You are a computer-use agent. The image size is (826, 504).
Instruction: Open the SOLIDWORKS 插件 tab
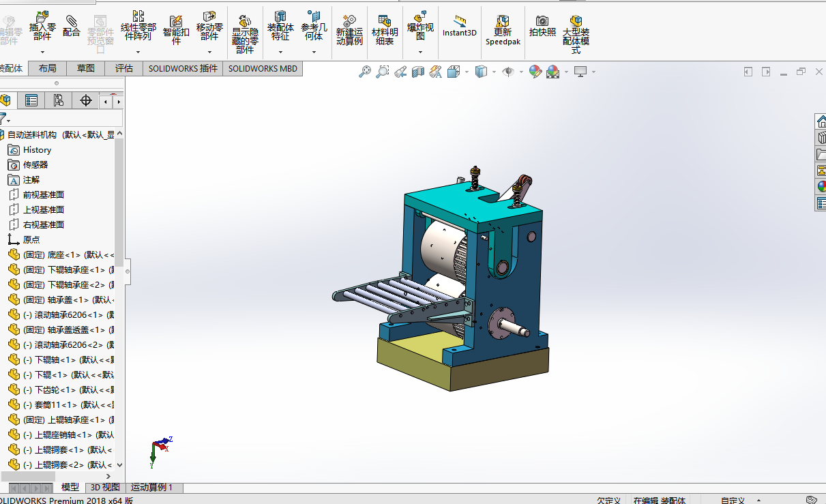click(x=183, y=68)
